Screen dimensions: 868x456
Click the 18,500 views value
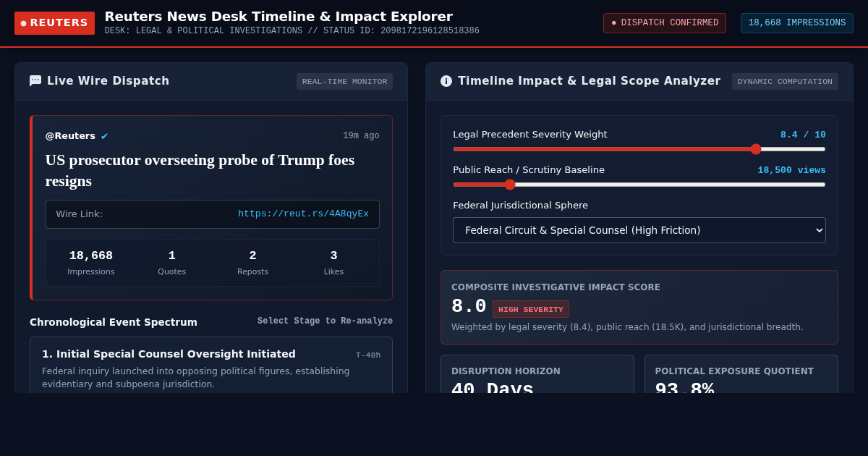point(791,170)
